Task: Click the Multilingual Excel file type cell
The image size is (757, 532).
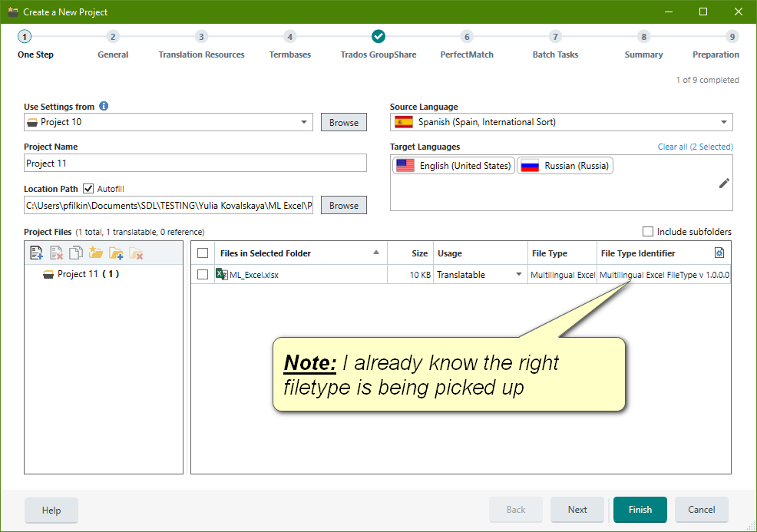Action: point(563,275)
